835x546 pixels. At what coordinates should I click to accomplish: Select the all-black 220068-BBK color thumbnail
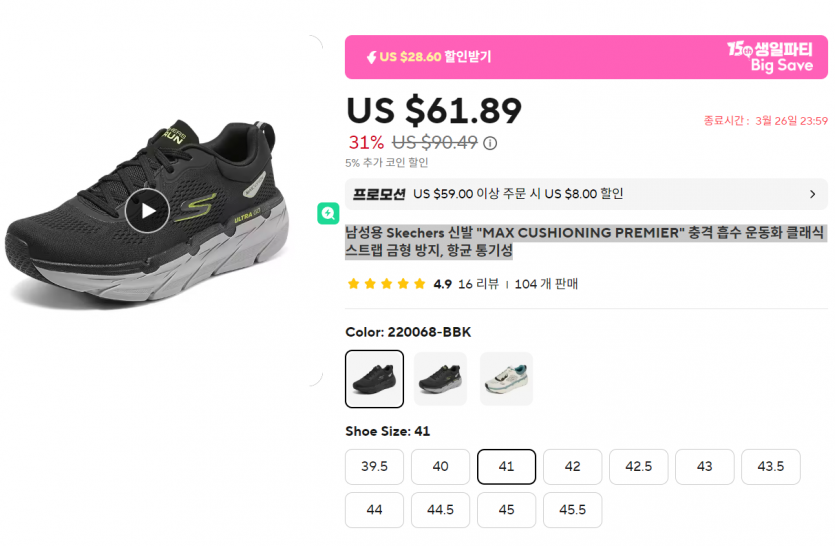click(x=374, y=379)
